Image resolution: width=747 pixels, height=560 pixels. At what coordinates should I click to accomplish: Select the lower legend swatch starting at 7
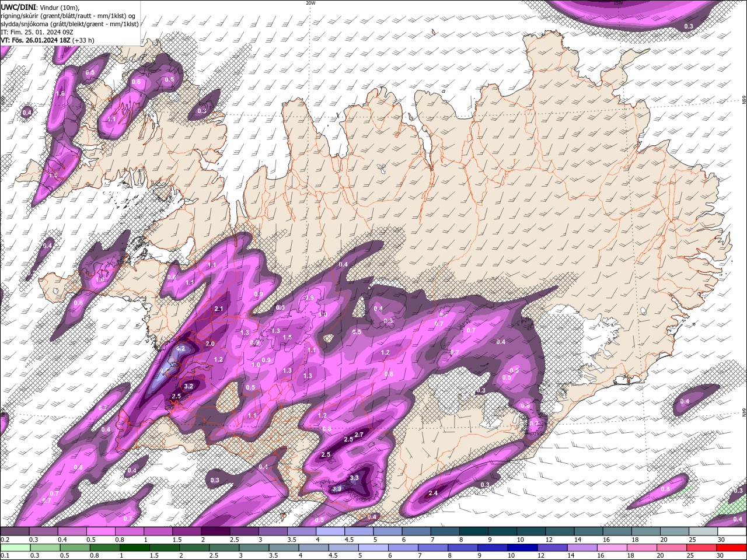[433, 548]
